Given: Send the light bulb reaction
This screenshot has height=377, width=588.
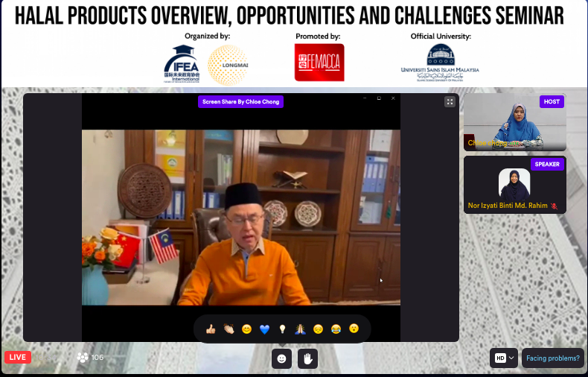Looking at the screenshot, I should coord(282,329).
